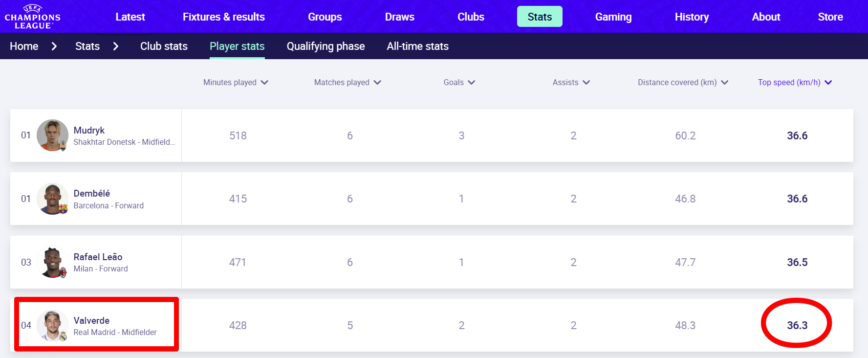Click Valverde's 48.3 distance covered value
This screenshot has height=358, width=868.
tap(685, 325)
